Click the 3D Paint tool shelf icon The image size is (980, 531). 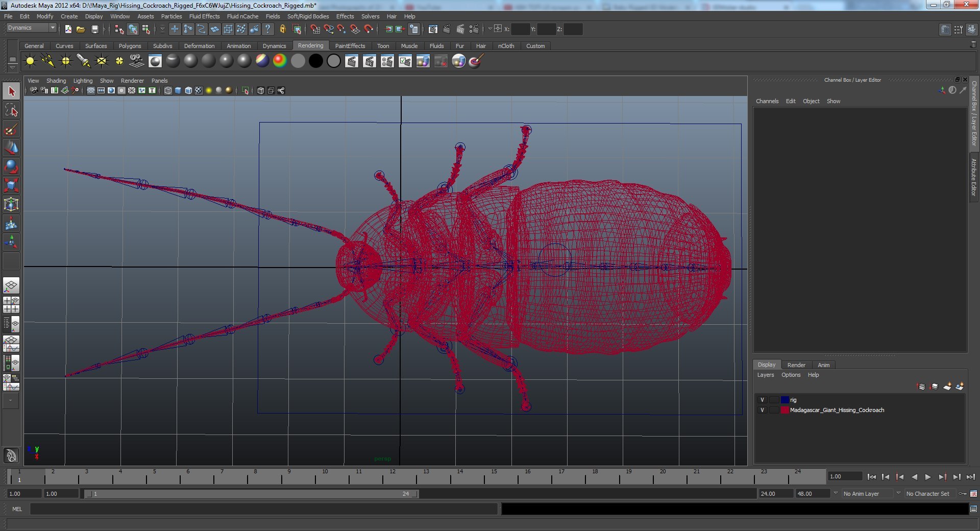476,61
